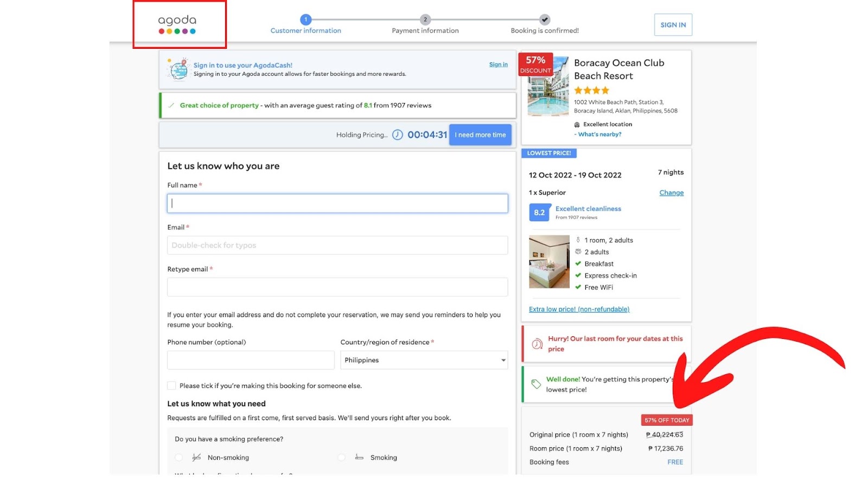The height and width of the screenshot is (488, 868).
Task: Click the green check next to Breakfast
Action: coord(578,264)
